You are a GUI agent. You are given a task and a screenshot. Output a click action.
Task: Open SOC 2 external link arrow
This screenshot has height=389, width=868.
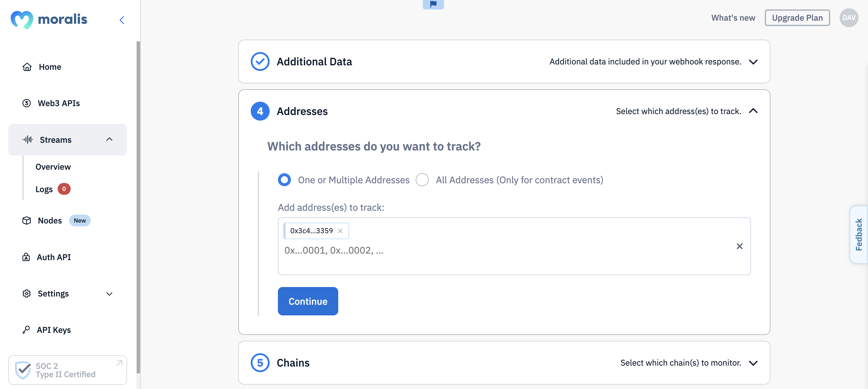click(x=119, y=363)
